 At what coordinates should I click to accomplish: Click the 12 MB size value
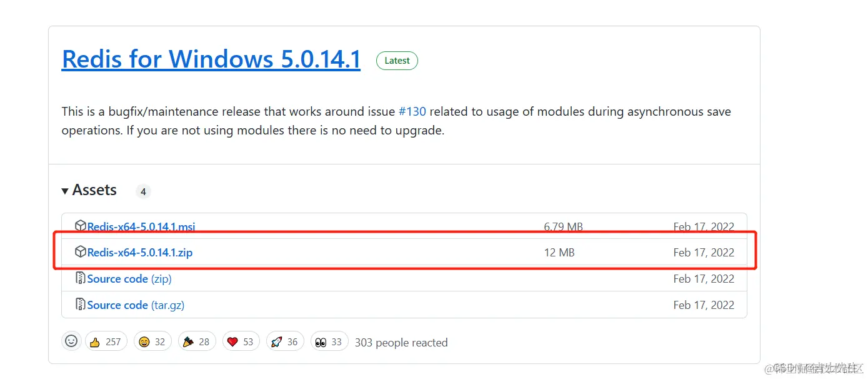pos(559,253)
